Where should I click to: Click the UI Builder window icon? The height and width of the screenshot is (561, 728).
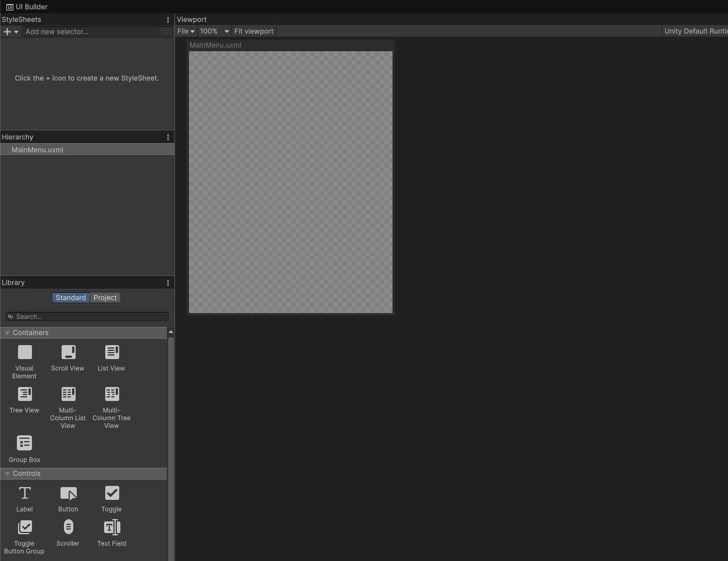[x=10, y=7]
